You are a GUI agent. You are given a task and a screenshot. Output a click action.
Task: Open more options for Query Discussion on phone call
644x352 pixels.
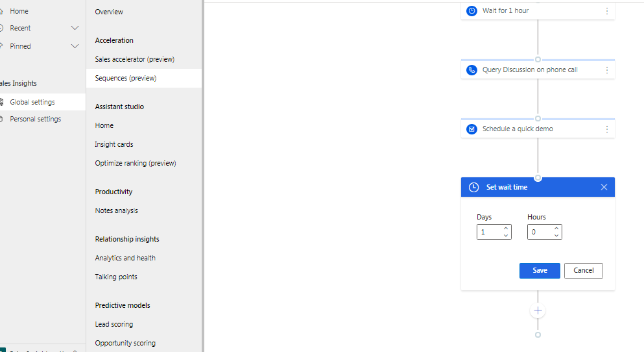click(x=606, y=70)
